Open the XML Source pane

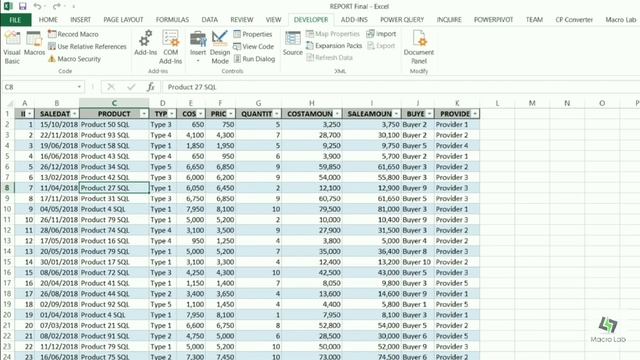(x=293, y=44)
